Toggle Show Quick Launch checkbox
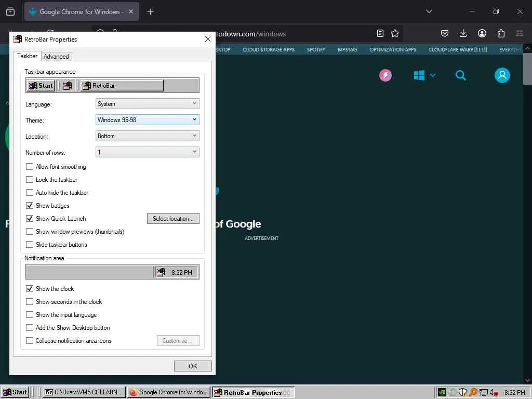The image size is (532, 399). click(x=30, y=219)
